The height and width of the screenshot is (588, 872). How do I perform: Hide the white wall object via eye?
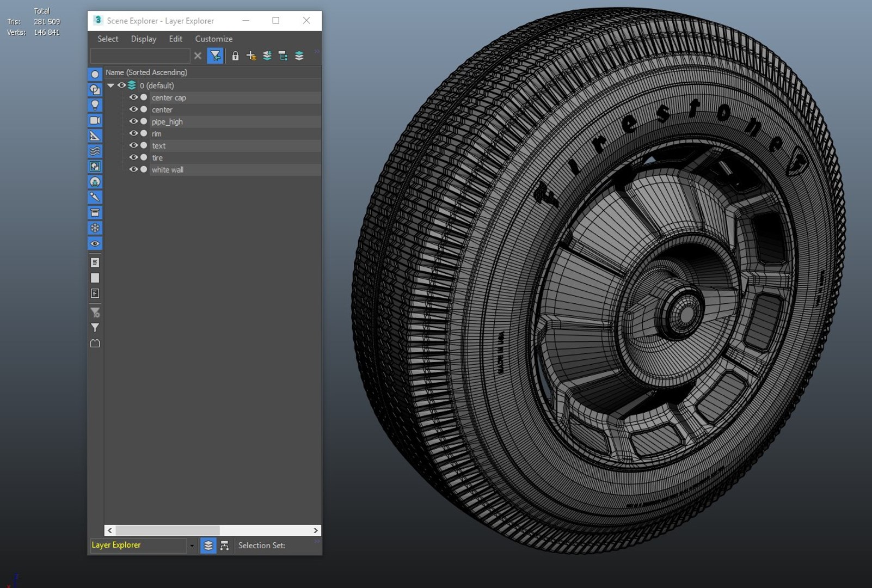point(133,169)
